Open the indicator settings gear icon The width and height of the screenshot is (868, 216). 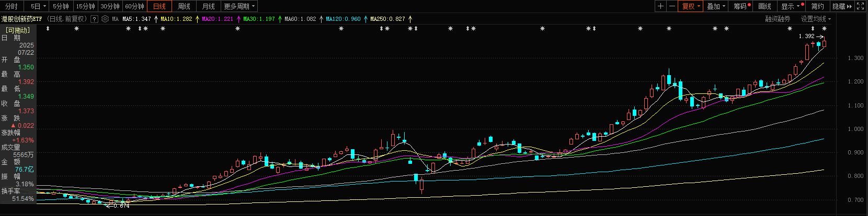coord(105,19)
